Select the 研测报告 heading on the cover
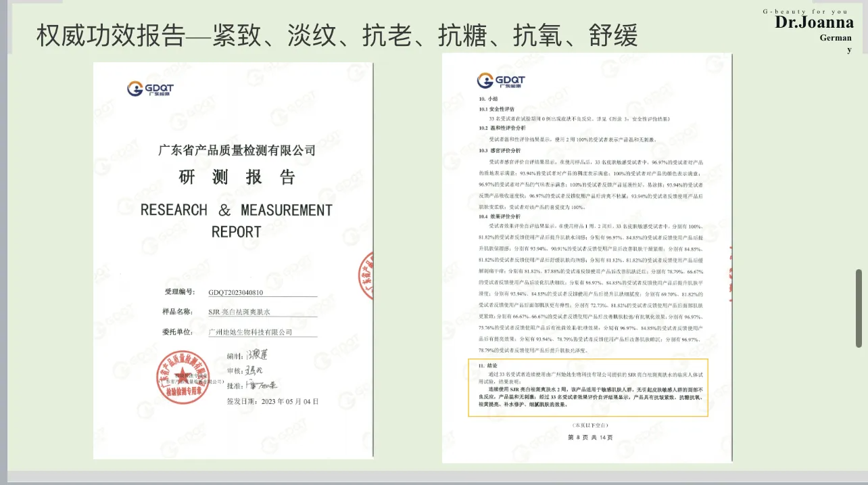 pyautogui.click(x=237, y=178)
